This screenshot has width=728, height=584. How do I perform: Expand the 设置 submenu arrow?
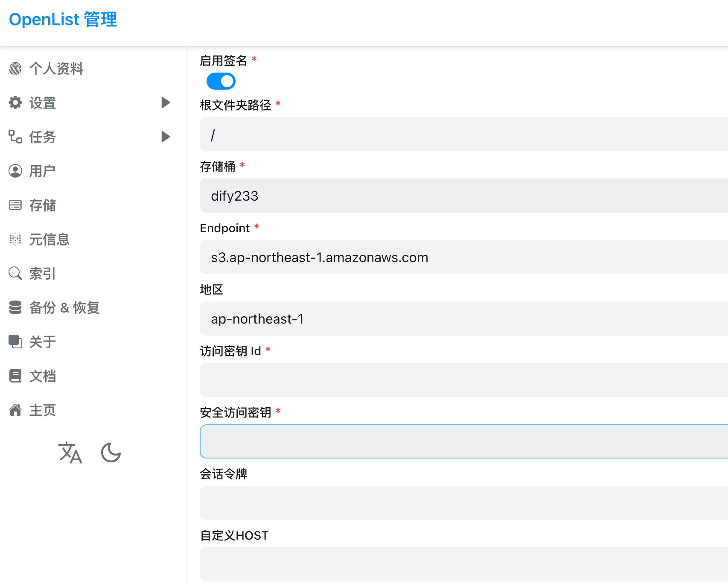pos(166,102)
